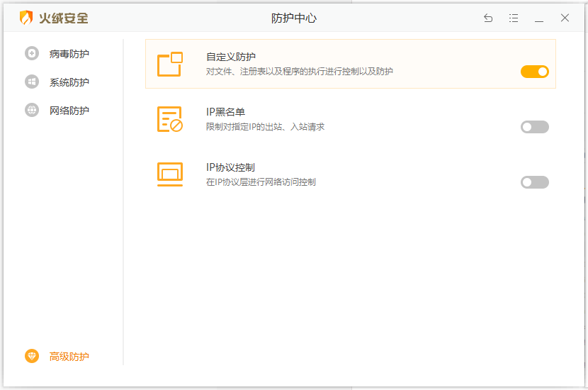588x390 pixels.
Task: Click the 防护中心 window title
Action: coord(293,18)
